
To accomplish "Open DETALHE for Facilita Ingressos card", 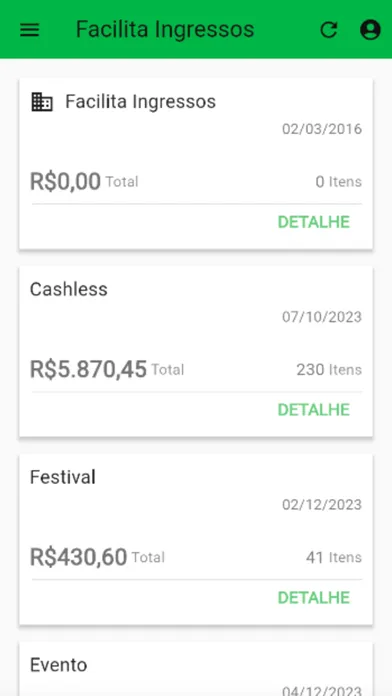I will (x=314, y=222).
